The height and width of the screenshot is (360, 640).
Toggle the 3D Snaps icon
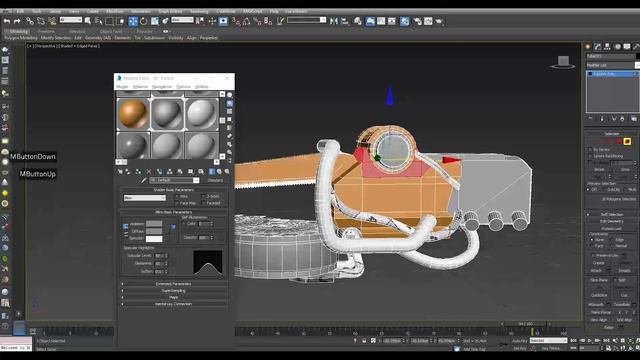236,21
